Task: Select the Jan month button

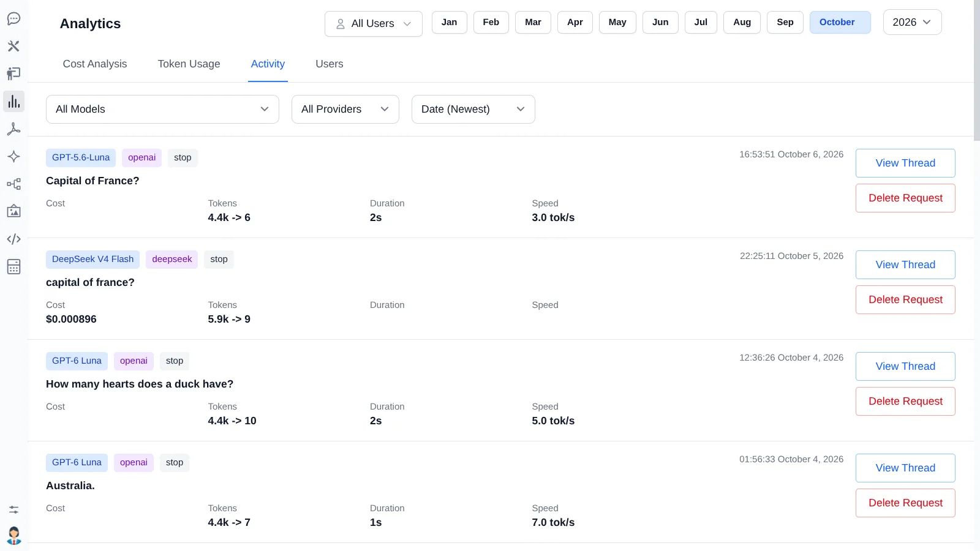Action: [x=450, y=22]
